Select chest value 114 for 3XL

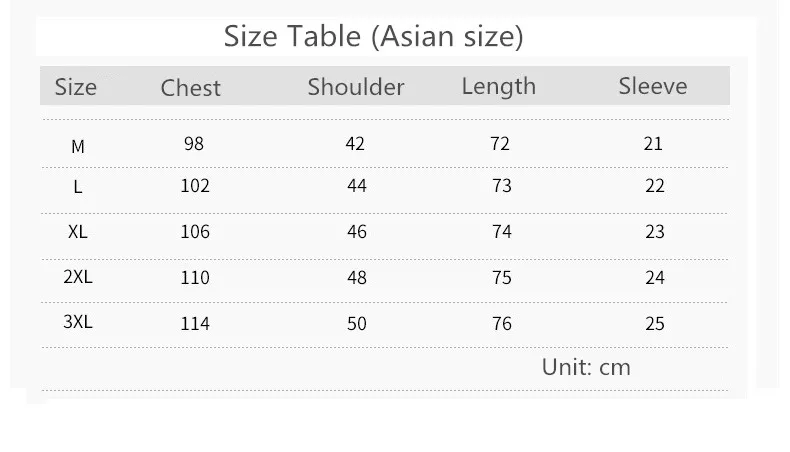195,324
